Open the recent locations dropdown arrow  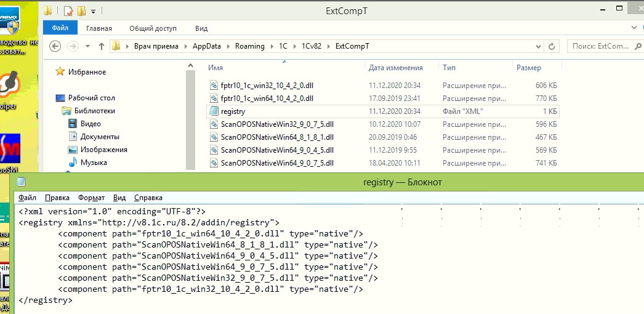click(x=86, y=46)
